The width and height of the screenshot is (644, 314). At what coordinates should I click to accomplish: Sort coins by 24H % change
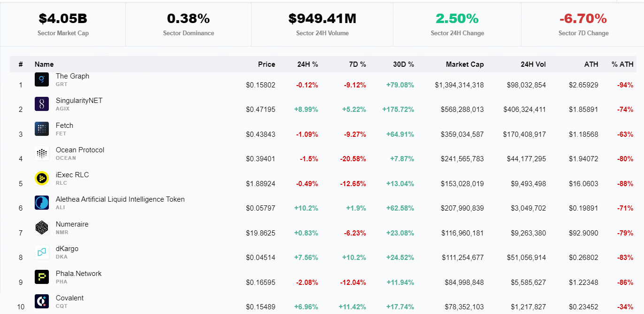309,64
